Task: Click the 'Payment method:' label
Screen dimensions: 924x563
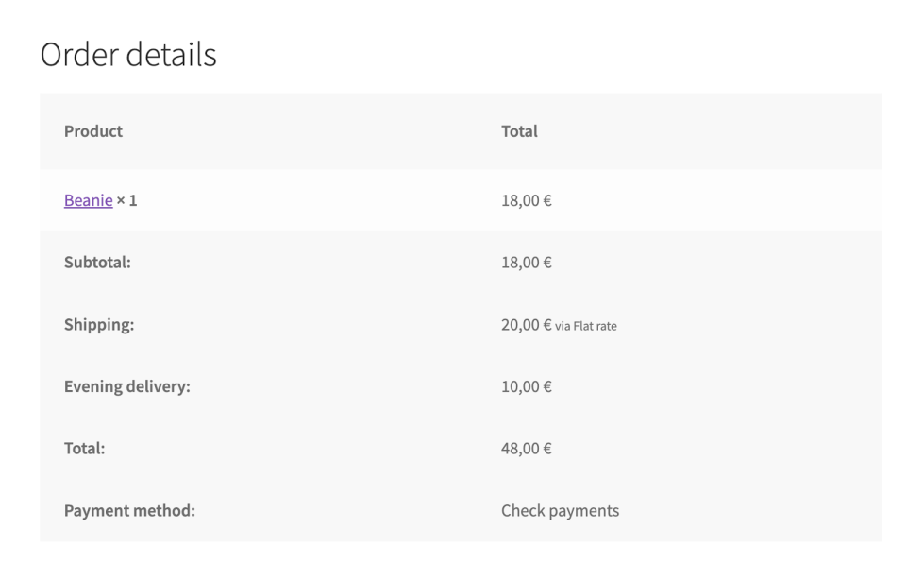Action: pyautogui.click(x=129, y=511)
